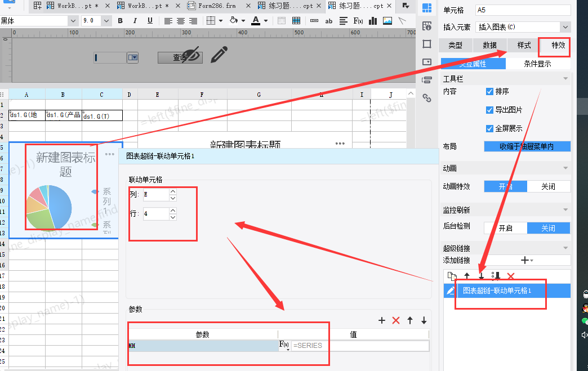Screen dimensions: 588x371
Task: Sort the hyperlink list
Action: pyautogui.click(x=496, y=276)
